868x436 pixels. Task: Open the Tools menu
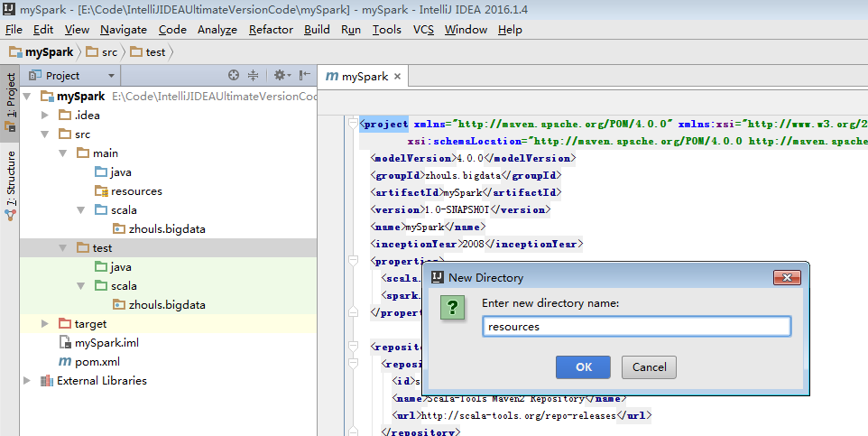[x=387, y=30]
